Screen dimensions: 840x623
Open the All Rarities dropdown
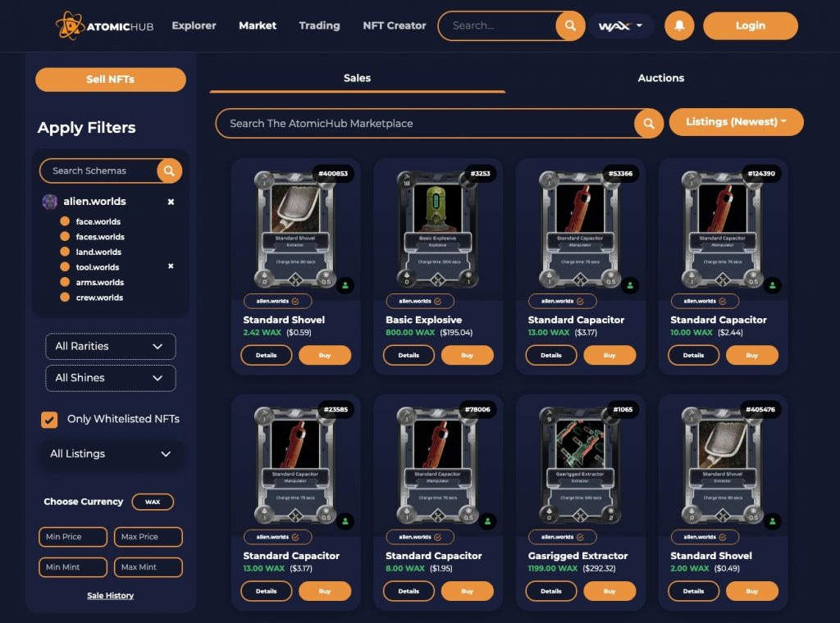(111, 346)
